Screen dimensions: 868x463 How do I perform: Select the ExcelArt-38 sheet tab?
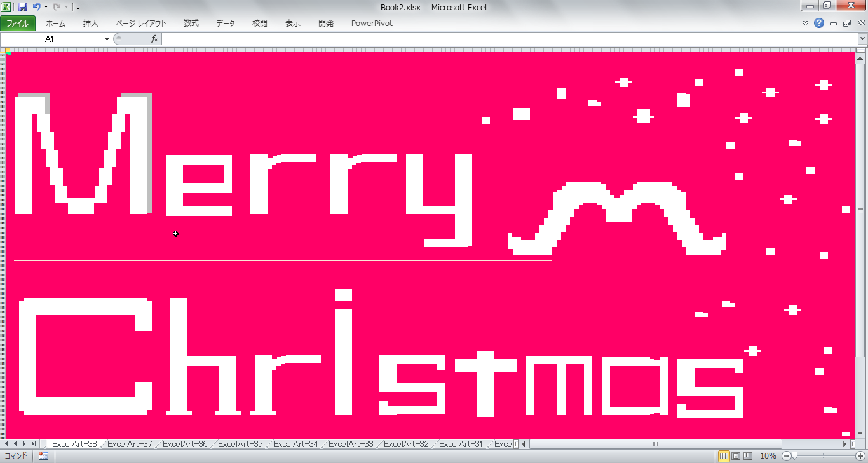(x=74, y=444)
